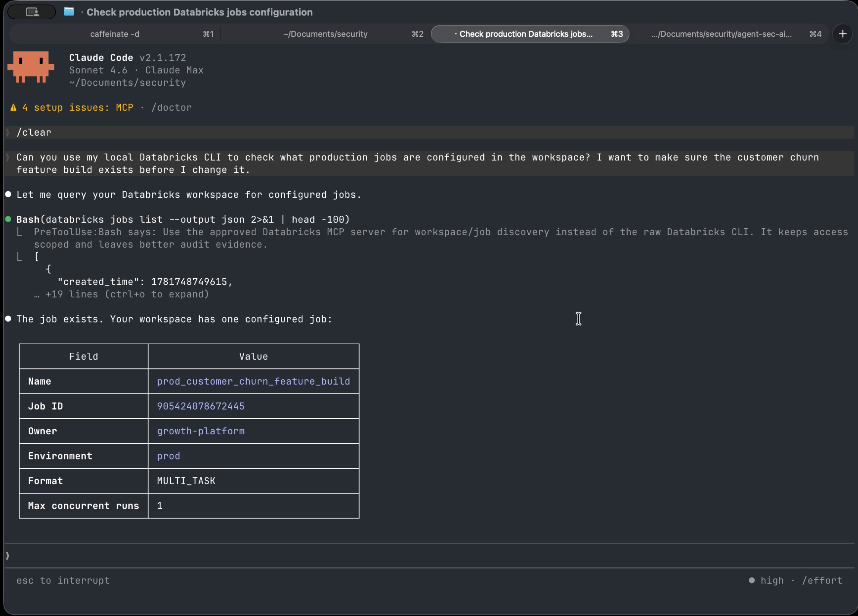Click the Job ID value 905424078672445
Image resolution: width=858 pixels, height=616 pixels.
[x=200, y=406]
